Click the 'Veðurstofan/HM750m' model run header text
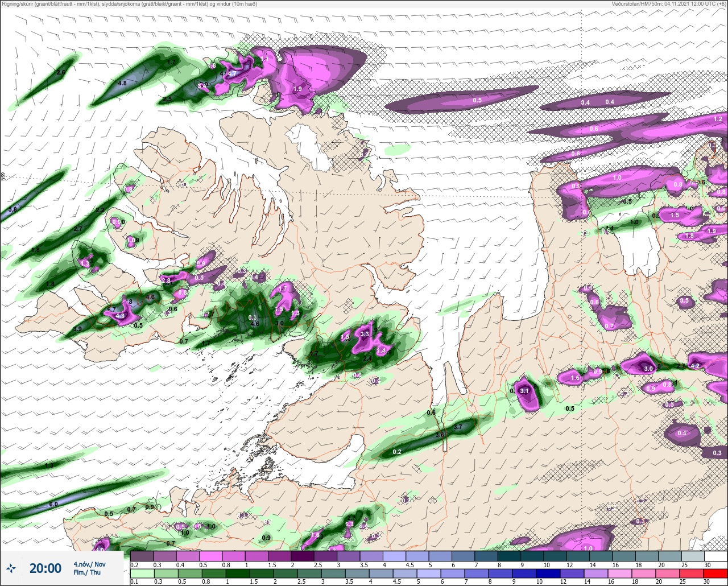The height and width of the screenshot is (586, 728). pyautogui.click(x=669, y=4)
